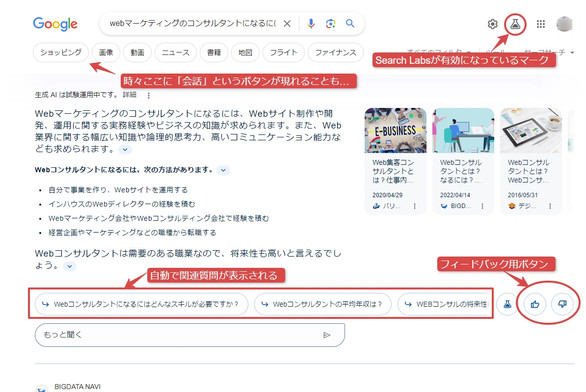Click bullet インハウスのWebディレクターの経験を積む
The image size is (586, 392).
pos(122,204)
